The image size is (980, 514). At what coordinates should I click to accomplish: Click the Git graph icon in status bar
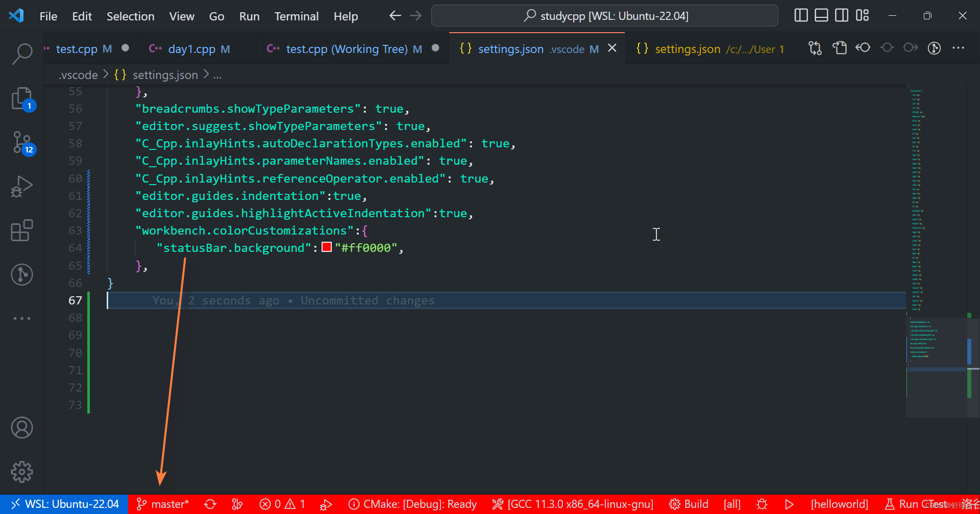[237, 504]
